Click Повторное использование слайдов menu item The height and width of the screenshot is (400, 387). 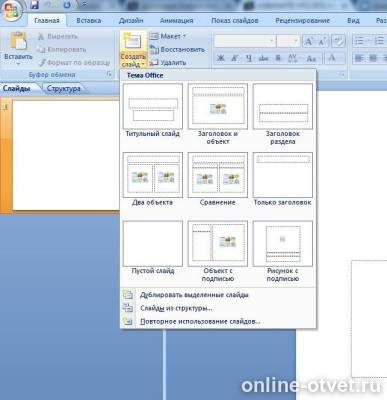tap(218, 322)
